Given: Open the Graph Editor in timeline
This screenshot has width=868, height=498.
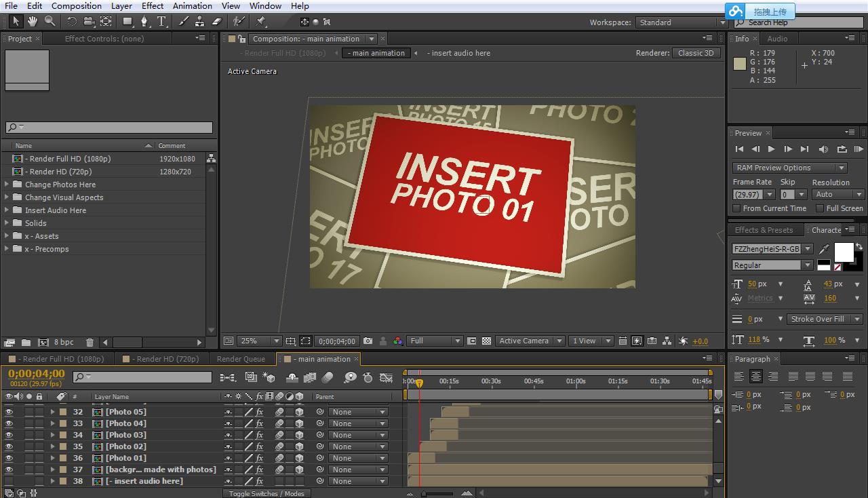Looking at the screenshot, I should tap(386, 377).
